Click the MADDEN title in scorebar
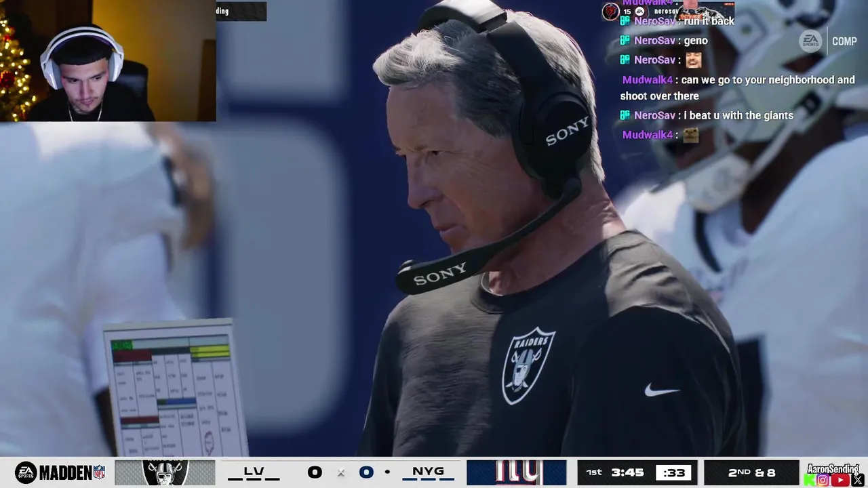 point(65,473)
